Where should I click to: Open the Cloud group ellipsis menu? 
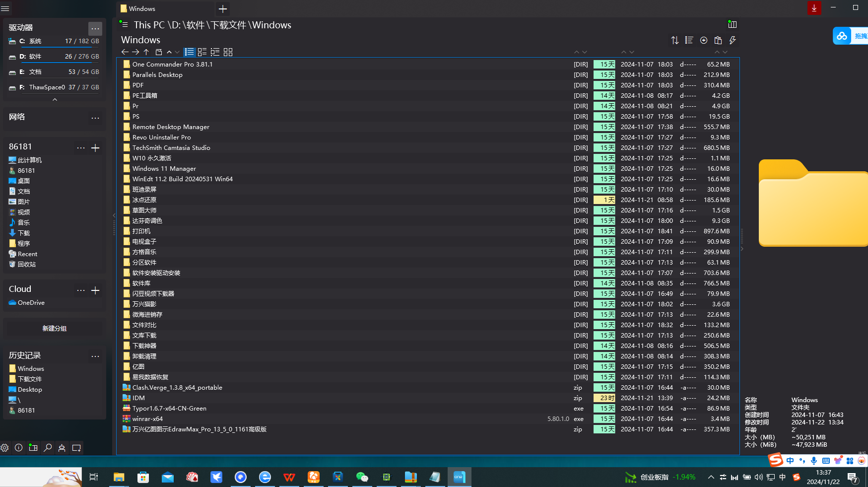click(81, 290)
